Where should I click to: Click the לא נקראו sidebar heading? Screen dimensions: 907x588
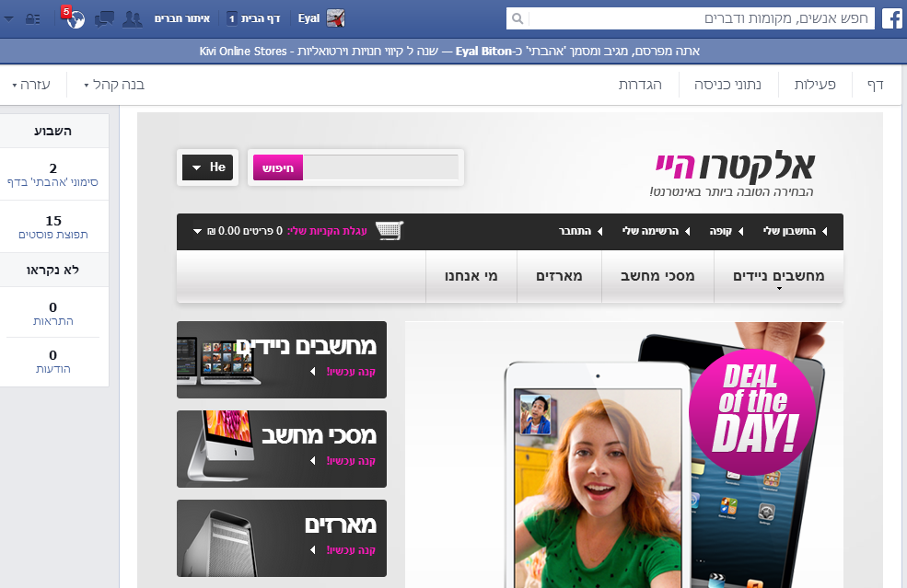coord(52,270)
